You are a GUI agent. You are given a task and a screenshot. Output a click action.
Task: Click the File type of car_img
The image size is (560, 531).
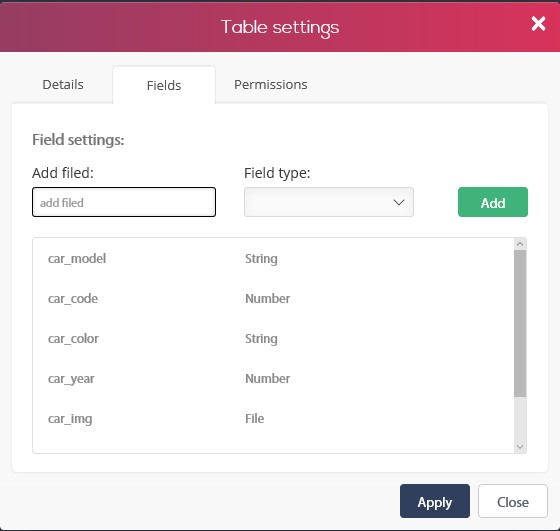[x=254, y=419]
